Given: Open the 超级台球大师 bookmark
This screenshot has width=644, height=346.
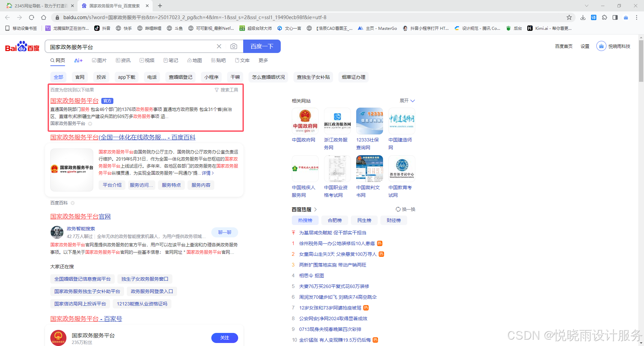Looking at the screenshot, I should [x=256, y=28].
